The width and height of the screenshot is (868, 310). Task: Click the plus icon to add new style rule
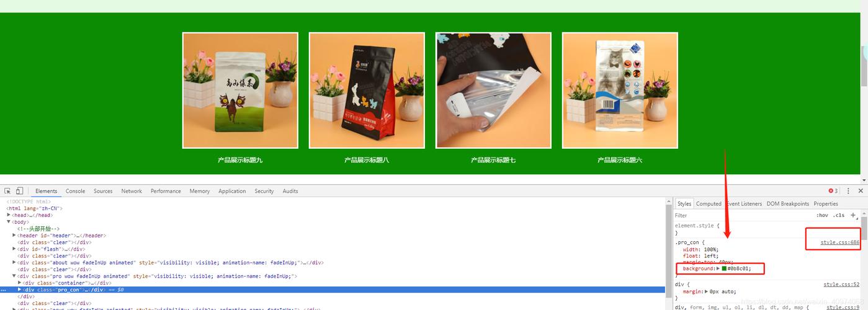[853, 215]
